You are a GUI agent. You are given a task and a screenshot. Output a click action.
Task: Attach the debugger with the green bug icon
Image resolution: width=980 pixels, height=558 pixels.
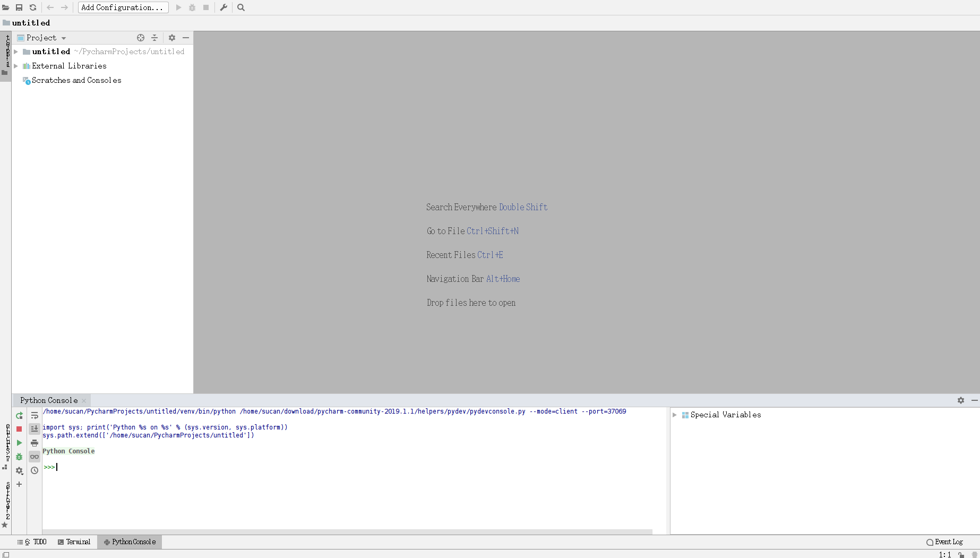pyautogui.click(x=19, y=457)
